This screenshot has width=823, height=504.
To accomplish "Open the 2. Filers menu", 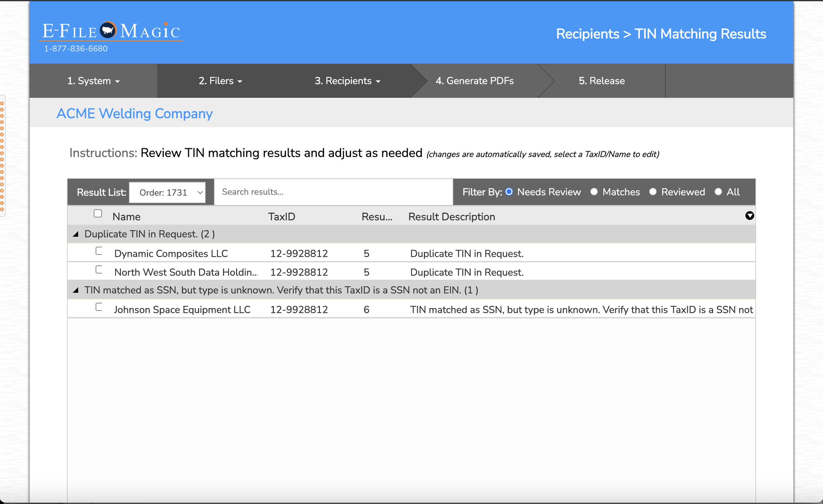I will pyautogui.click(x=220, y=81).
